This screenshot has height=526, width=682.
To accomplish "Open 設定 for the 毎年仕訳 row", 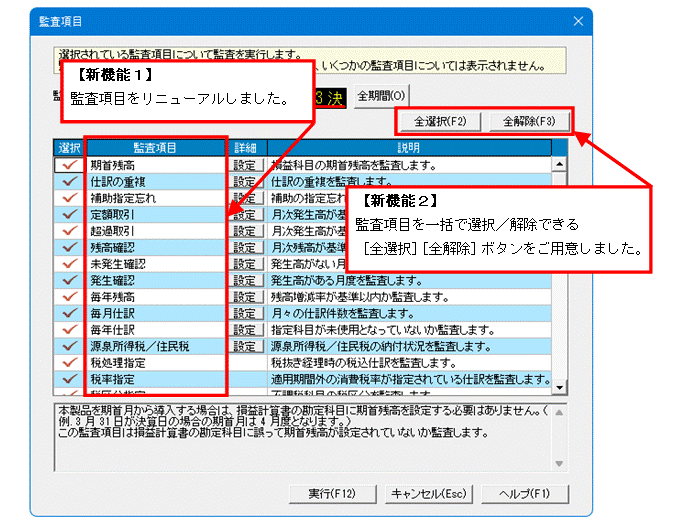I will click(x=246, y=330).
